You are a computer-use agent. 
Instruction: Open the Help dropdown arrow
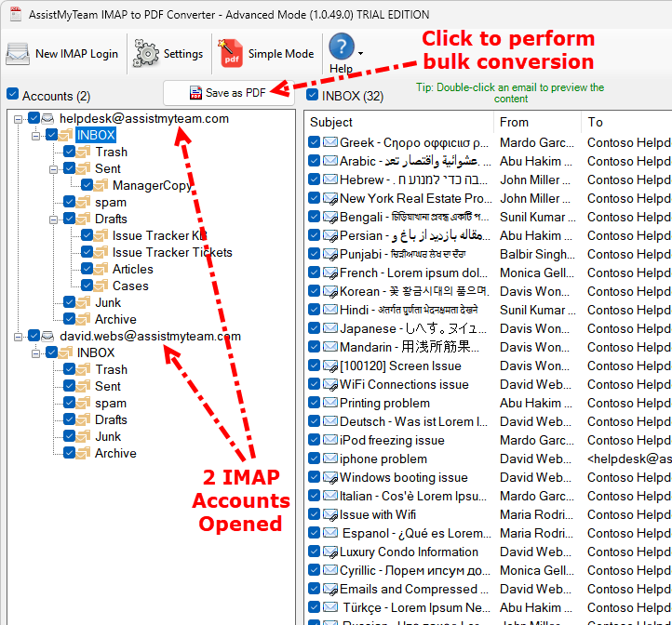360,54
